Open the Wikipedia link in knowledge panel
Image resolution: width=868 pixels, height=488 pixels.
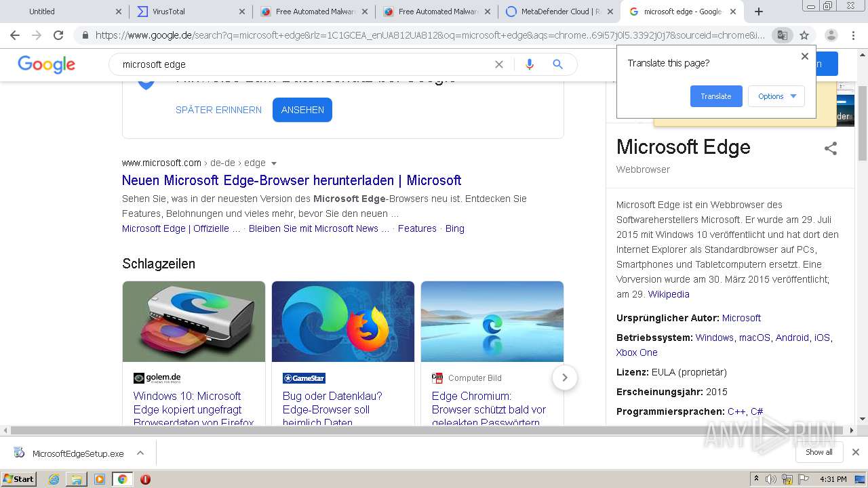coord(669,294)
